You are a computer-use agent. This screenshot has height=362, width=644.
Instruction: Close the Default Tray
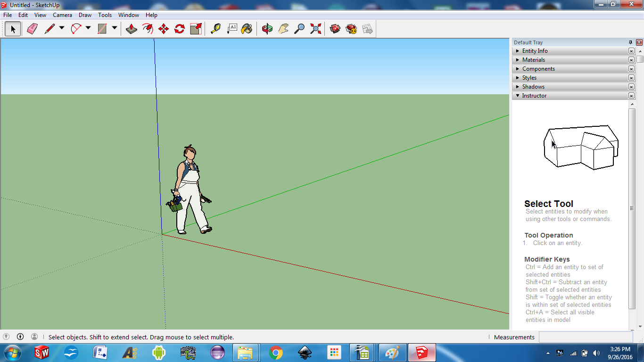[x=639, y=42]
